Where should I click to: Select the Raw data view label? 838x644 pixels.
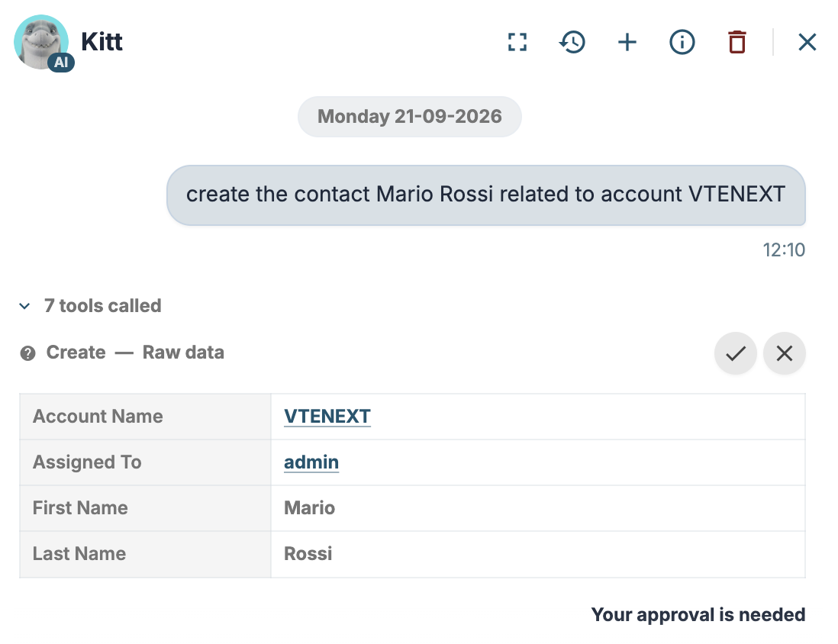[183, 353]
